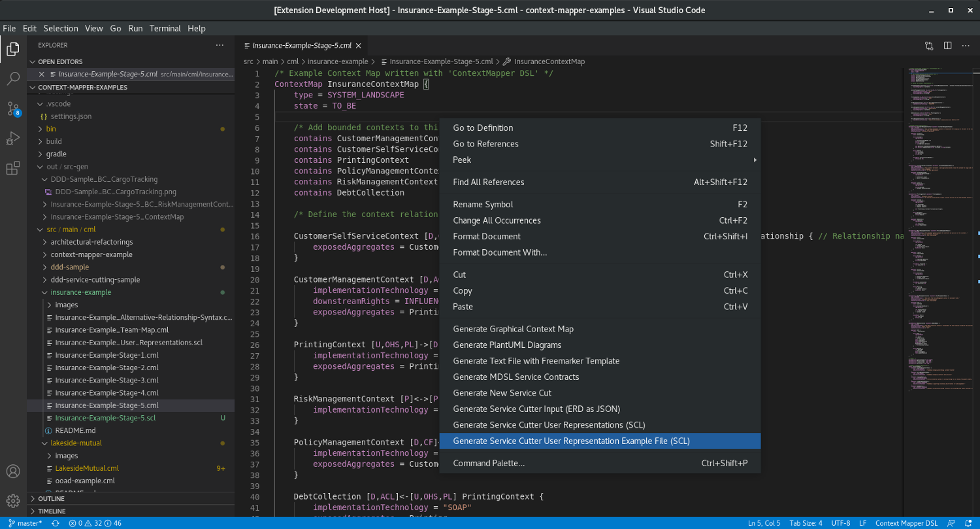Viewport: 980px width, 529px height.
Task: Open Source Control view with badge 8
Action: (13, 109)
